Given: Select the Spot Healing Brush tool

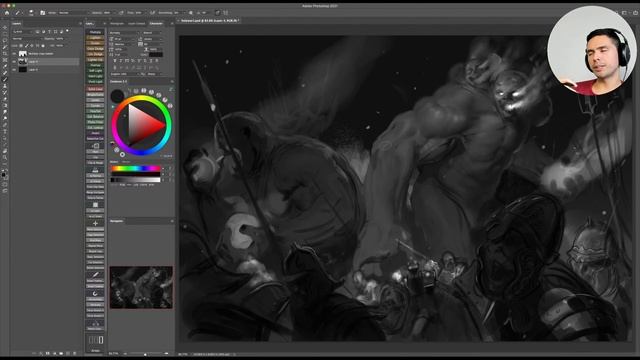Looking at the screenshot, I should click(5, 73).
